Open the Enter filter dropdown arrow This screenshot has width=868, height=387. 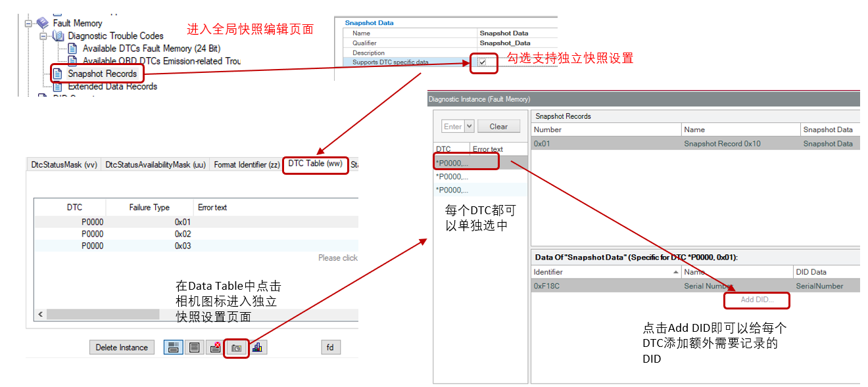[x=469, y=126]
